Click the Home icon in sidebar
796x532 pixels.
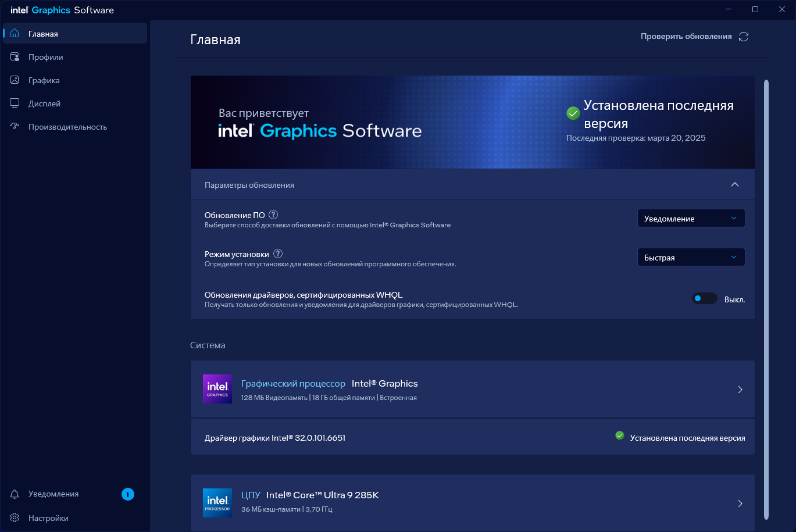pyautogui.click(x=15, y=34)
